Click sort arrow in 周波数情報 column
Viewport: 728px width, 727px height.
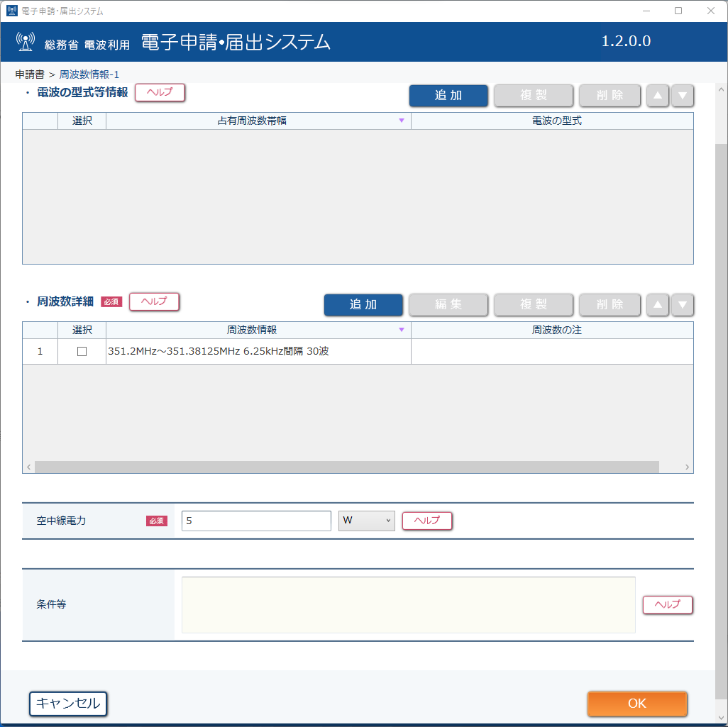click(402, 330)
